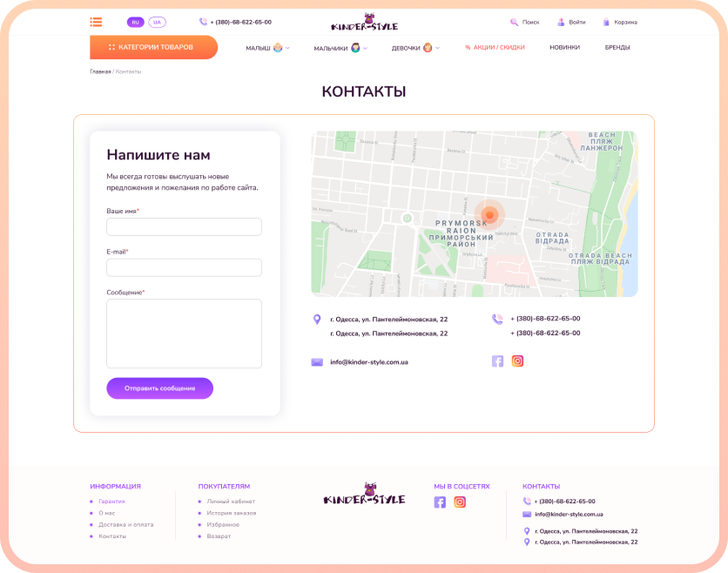Open the orange hamburger menu icon

(x=96, y=22)
